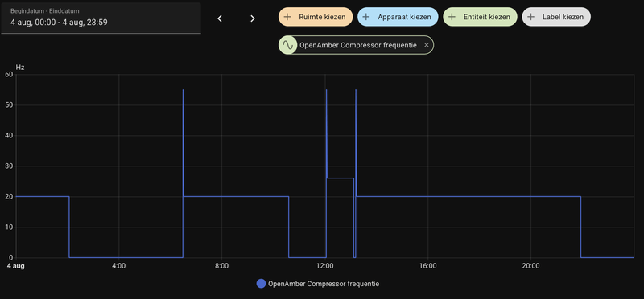Screen dimensions: 644x299
Task: Click the 8:00 time axis label
Action: [x=222, y=266]
